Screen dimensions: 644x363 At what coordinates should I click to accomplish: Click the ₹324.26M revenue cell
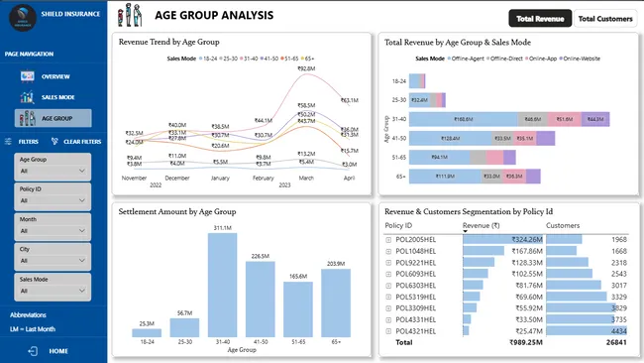pyautogui.click(x=502, y=240)
